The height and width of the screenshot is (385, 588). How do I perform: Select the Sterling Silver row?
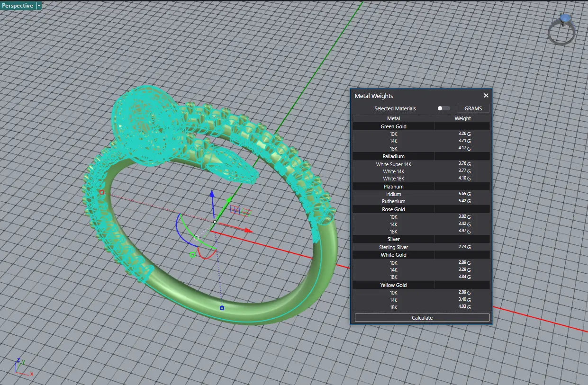point(393,247)
